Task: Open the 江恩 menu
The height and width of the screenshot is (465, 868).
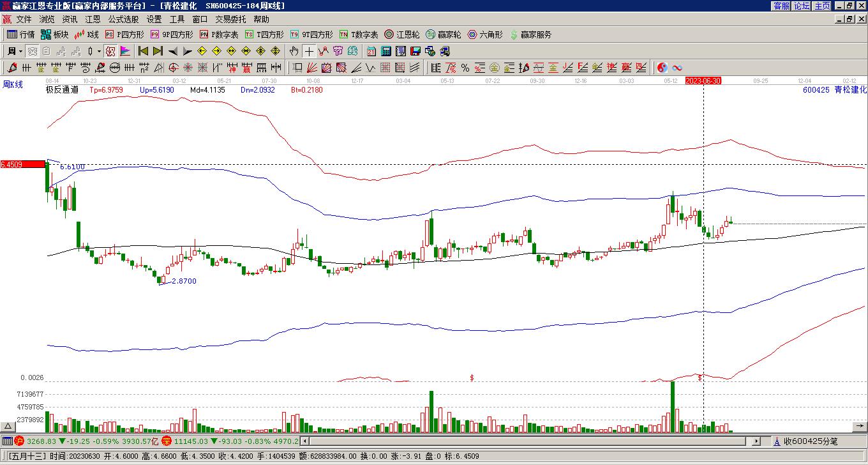Action: pyautogui.click(x=93, y=19)
